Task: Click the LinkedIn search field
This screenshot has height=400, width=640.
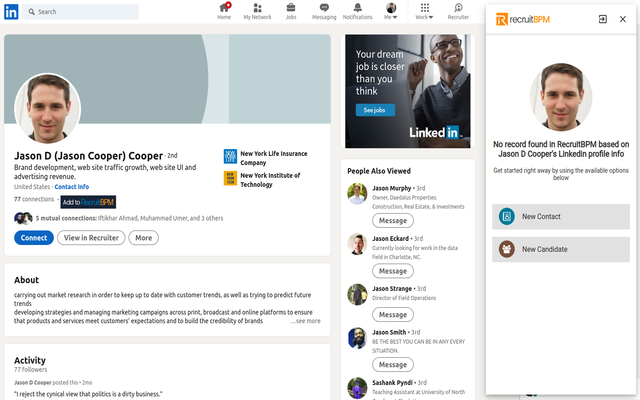Action: tap(80, 12)
